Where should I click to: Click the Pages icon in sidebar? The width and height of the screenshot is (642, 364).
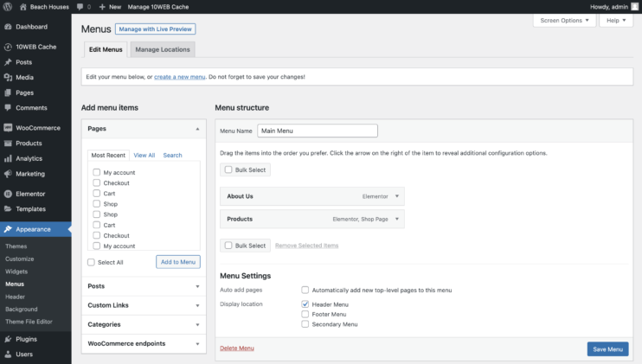tap(8, 93)
